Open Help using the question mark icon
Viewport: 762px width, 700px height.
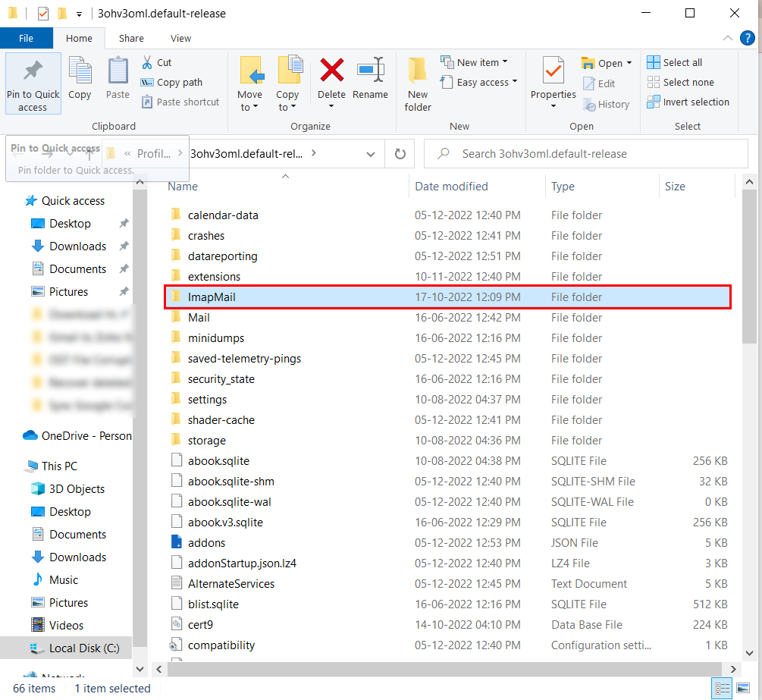(x=749, y=38)
